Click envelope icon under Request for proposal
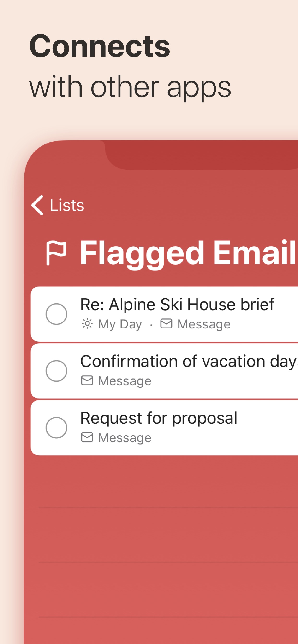 point(87,437)
